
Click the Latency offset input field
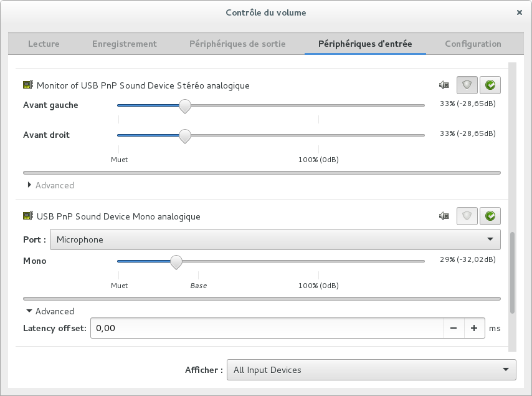(x=267, y=328)
